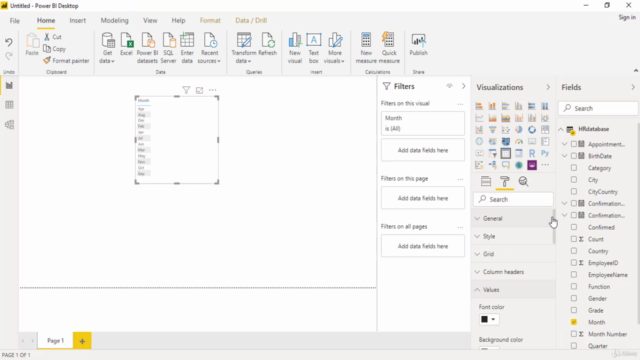Screen dimensions: 640x360
Task: Add a new page with plus button
Action: 82,341
